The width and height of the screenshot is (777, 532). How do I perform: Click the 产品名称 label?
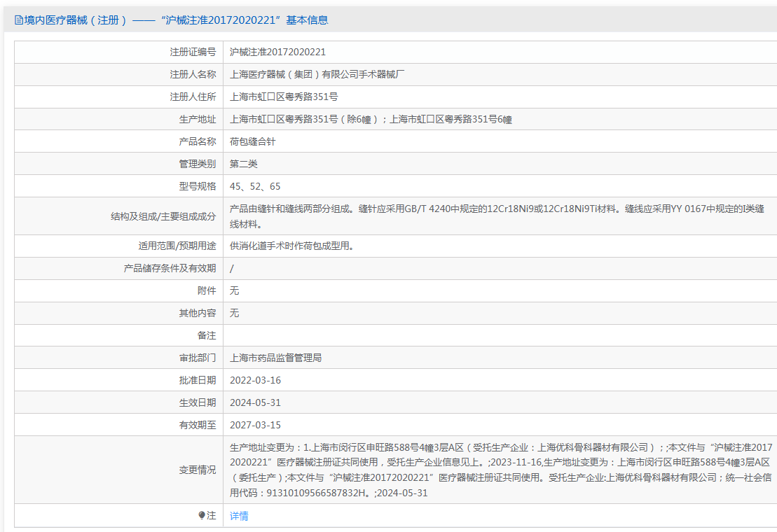[198, 141]
